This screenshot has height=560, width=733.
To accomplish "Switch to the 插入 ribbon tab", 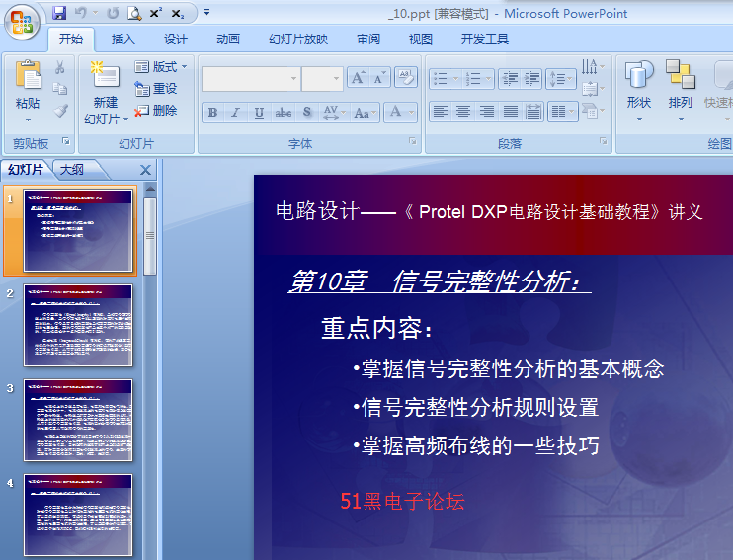I will [x=122, y=40].
